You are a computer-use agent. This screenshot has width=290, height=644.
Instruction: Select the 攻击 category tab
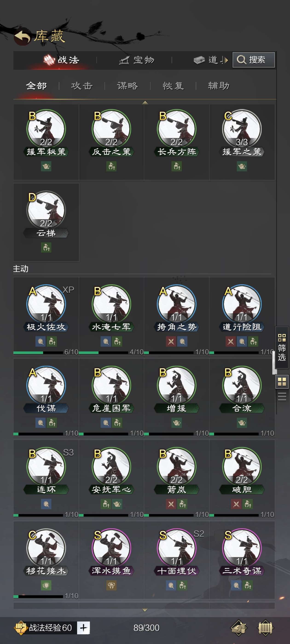(x=82, y=86)
